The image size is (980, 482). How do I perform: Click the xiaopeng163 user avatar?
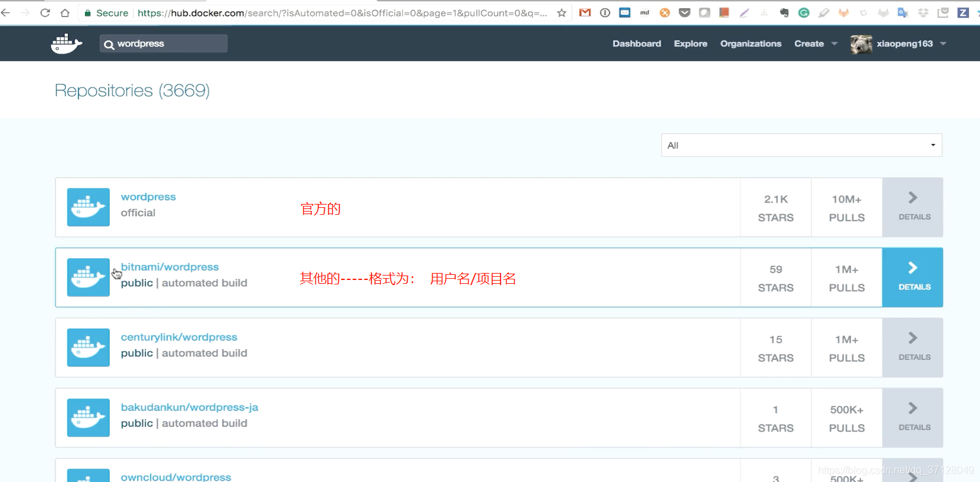coord(861,43)
